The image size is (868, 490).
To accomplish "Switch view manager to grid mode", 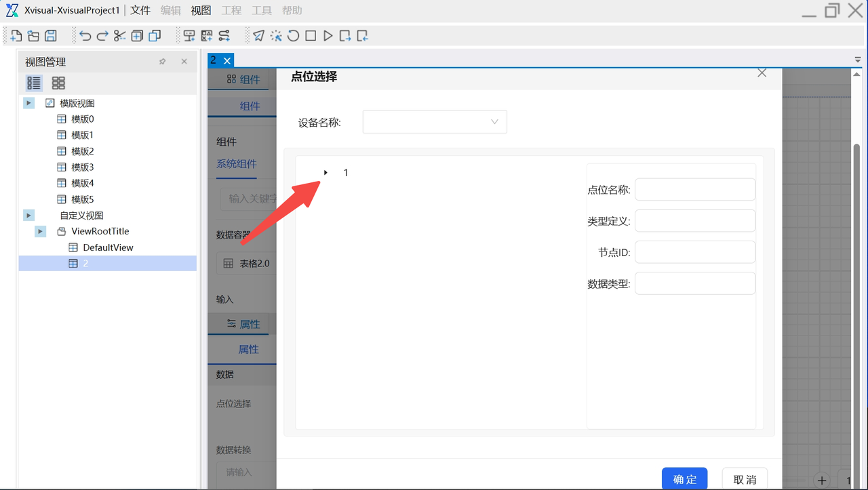I will pos(58,83).
